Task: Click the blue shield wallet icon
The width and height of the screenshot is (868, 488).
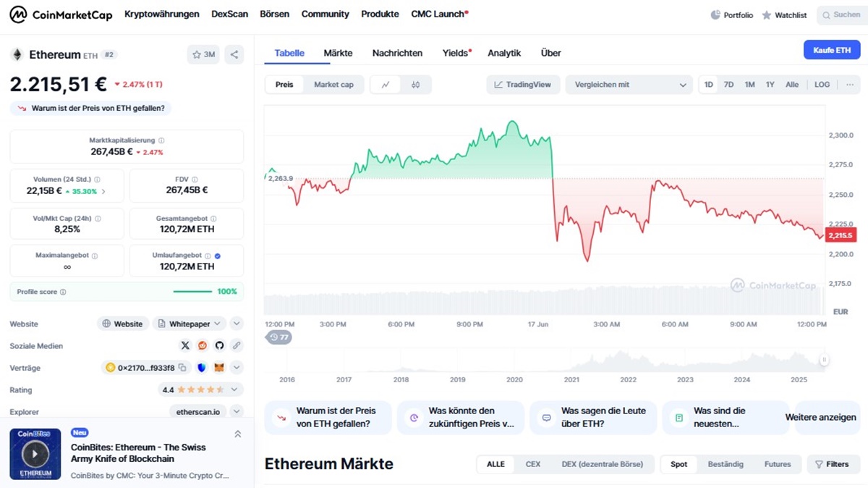Action: coord(201,368)
